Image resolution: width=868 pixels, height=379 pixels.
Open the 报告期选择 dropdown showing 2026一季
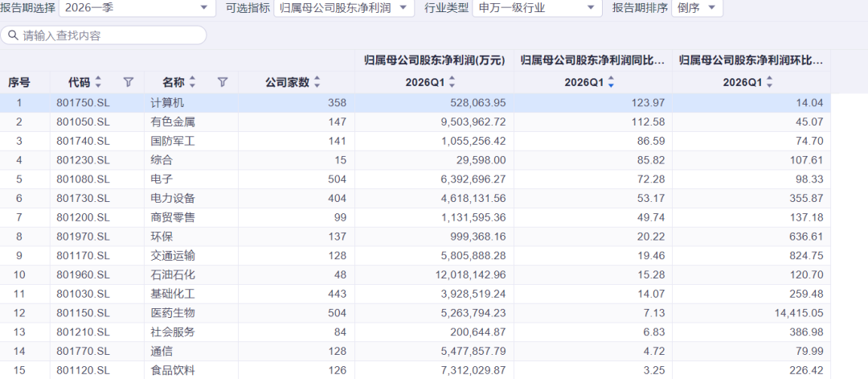[137, 7]
